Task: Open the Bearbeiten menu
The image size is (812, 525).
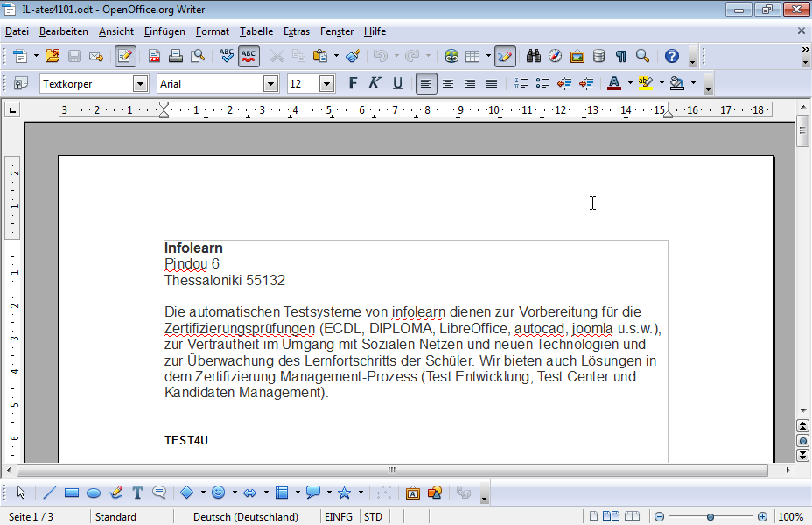Action: coord(64,31)
